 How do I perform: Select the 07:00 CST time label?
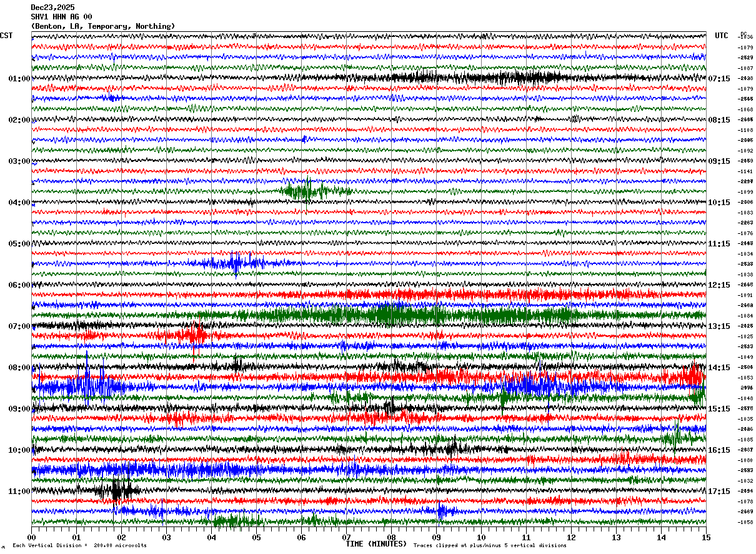tap(19, 326)
